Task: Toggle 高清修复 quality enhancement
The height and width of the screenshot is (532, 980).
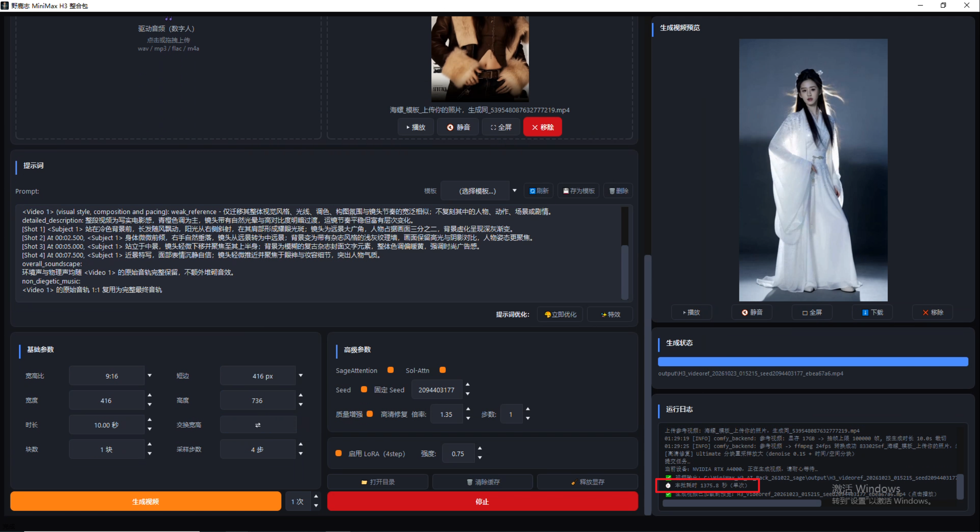Action: [370, 414]
